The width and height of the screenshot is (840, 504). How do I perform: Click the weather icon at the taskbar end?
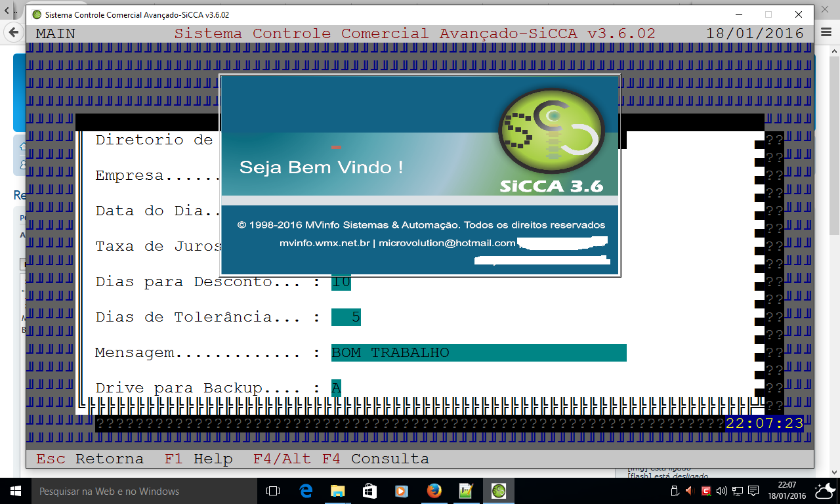824,491
